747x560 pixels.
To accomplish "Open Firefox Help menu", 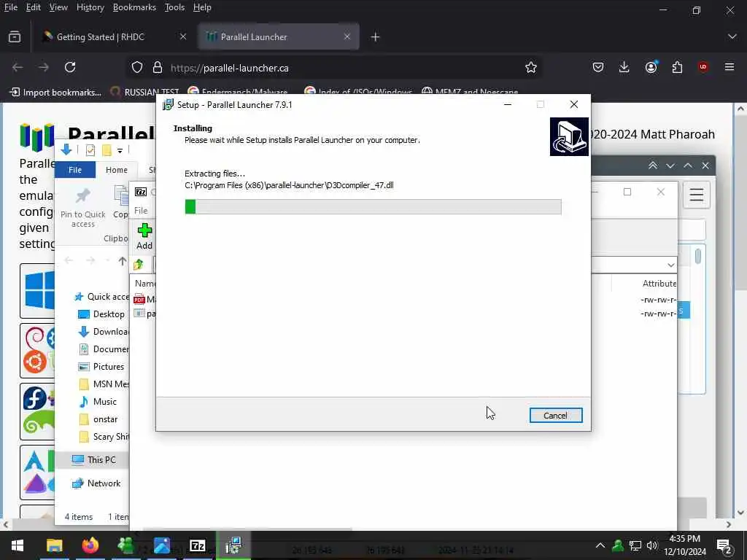I will (x=202, y=7).
